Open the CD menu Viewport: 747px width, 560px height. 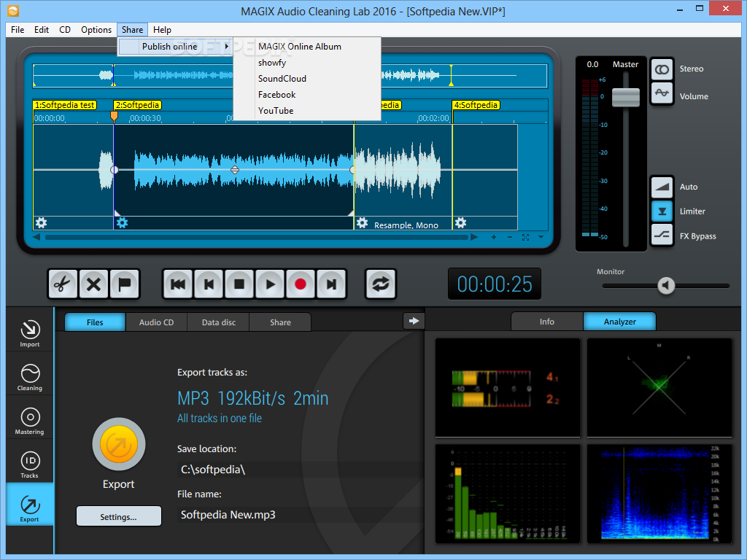[65, 29]
